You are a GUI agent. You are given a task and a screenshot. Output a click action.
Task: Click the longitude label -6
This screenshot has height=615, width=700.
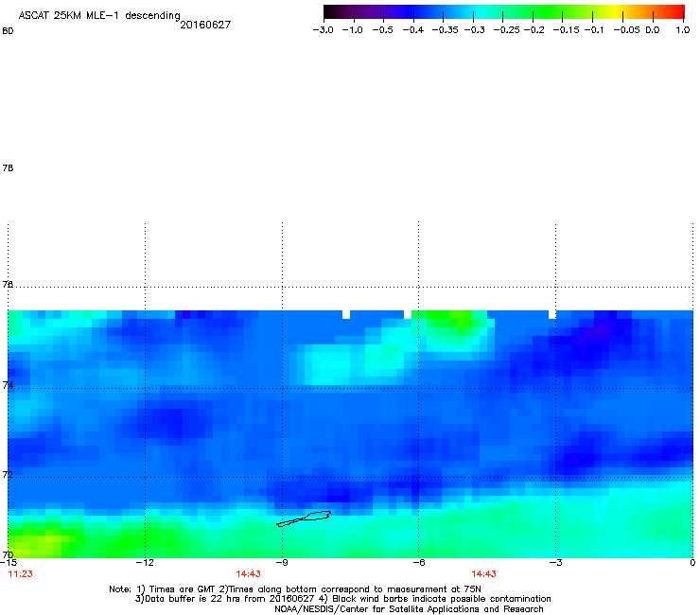[x=418, y=563]
